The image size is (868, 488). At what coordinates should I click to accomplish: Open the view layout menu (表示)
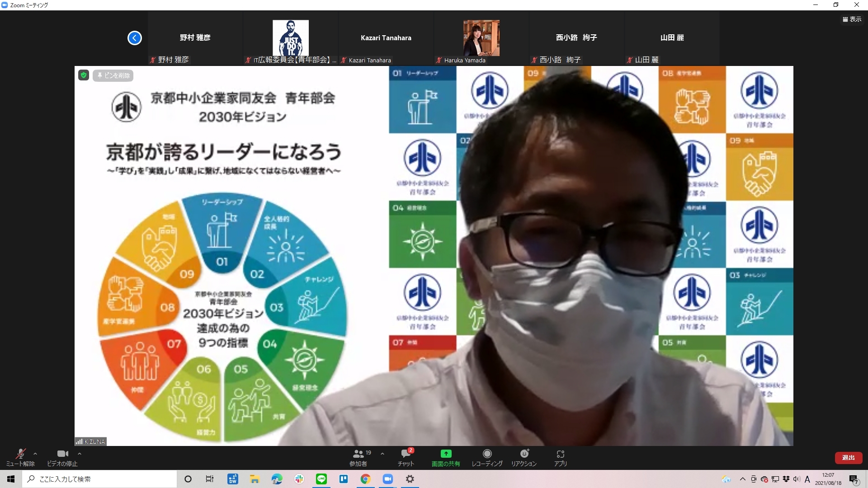click(x=852, y=19)
